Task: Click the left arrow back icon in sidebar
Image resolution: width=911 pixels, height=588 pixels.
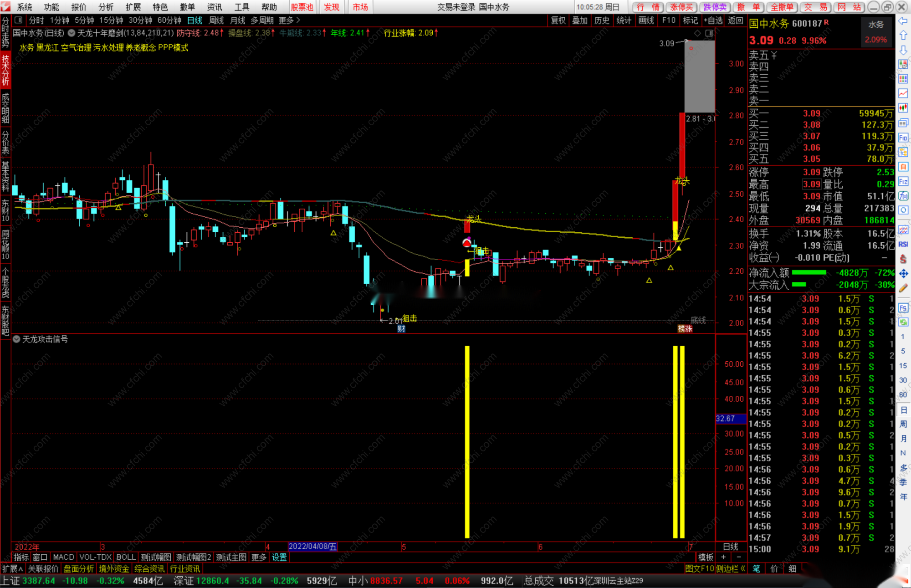Action: (x=903, y=21)
